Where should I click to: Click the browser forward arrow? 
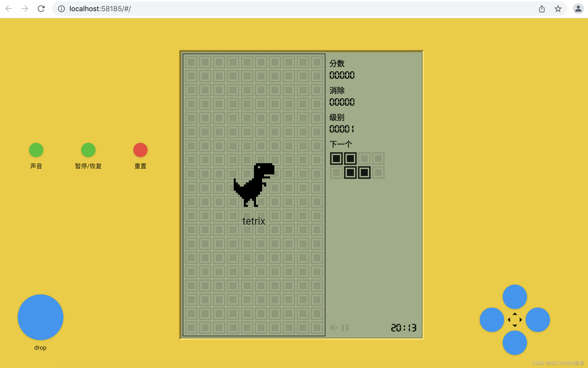click(25, 9)
